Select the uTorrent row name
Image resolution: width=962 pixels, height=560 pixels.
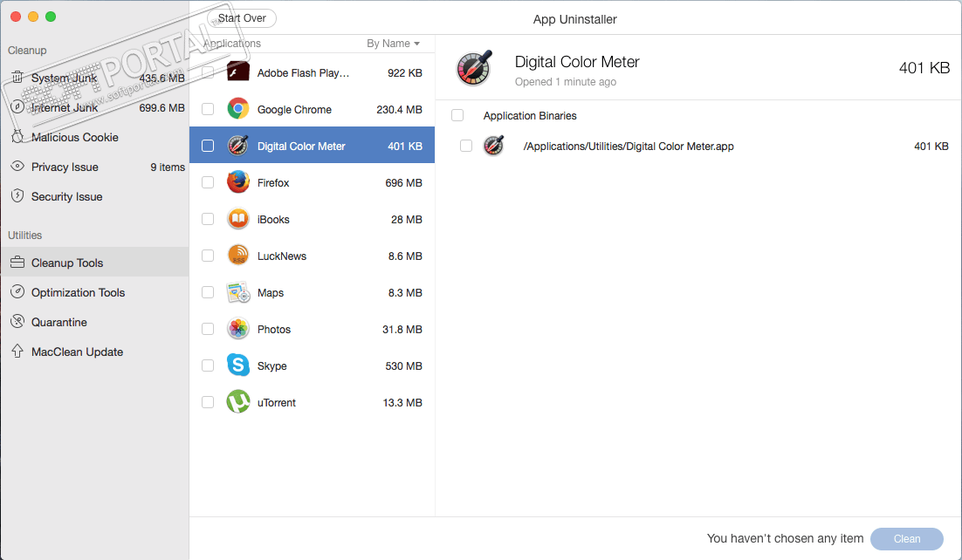277,403
